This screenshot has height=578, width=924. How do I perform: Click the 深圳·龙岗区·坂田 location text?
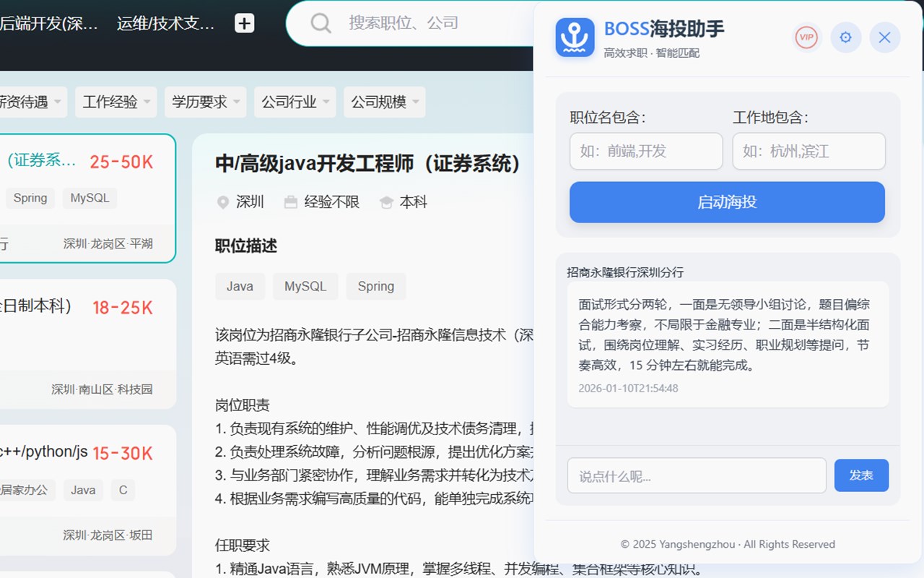(x=108, y=535)
